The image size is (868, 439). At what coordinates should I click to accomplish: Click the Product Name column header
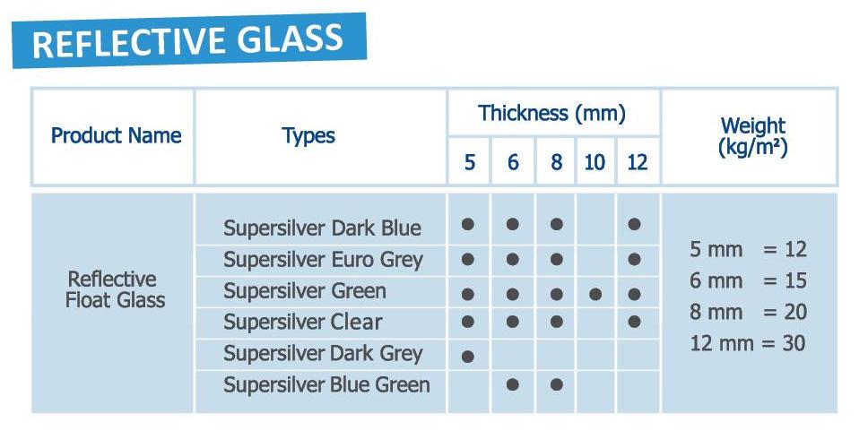[x=116, y=135]
